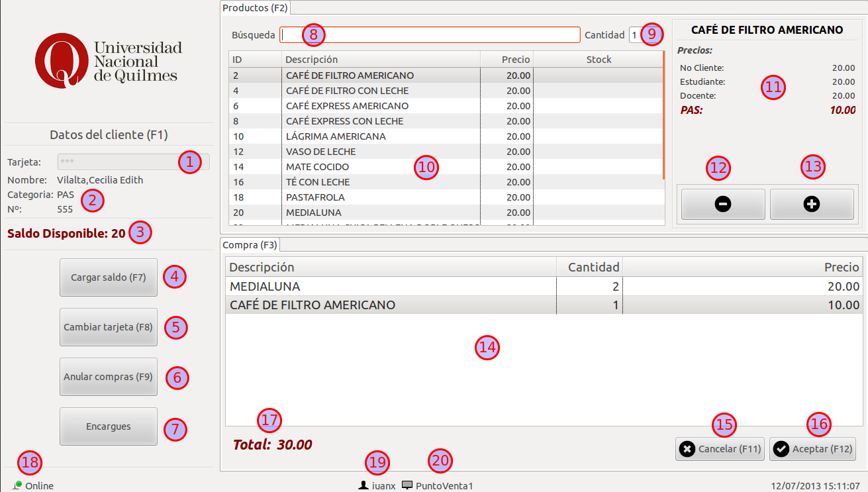The width and height of the screenshot is (868, 492).
Task: Click the minus quantity button
Action: pyautogui.click(x=723, y=205)
